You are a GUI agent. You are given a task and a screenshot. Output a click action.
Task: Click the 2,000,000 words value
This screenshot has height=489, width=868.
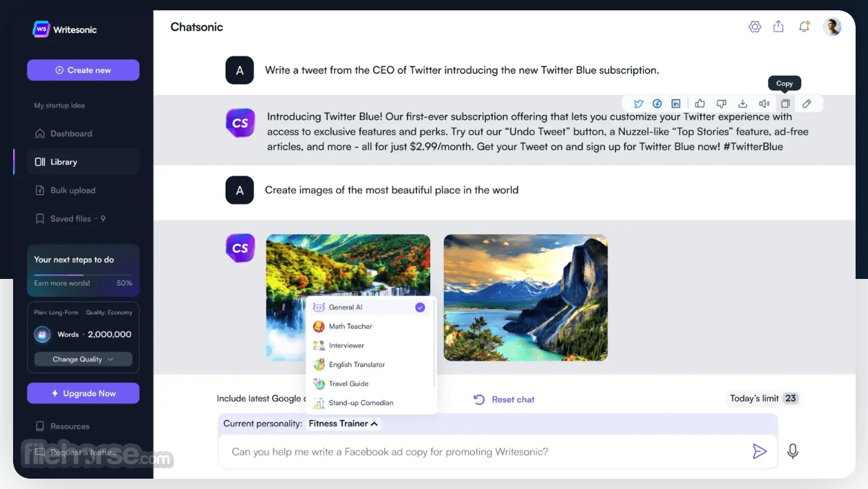point(109,335)
